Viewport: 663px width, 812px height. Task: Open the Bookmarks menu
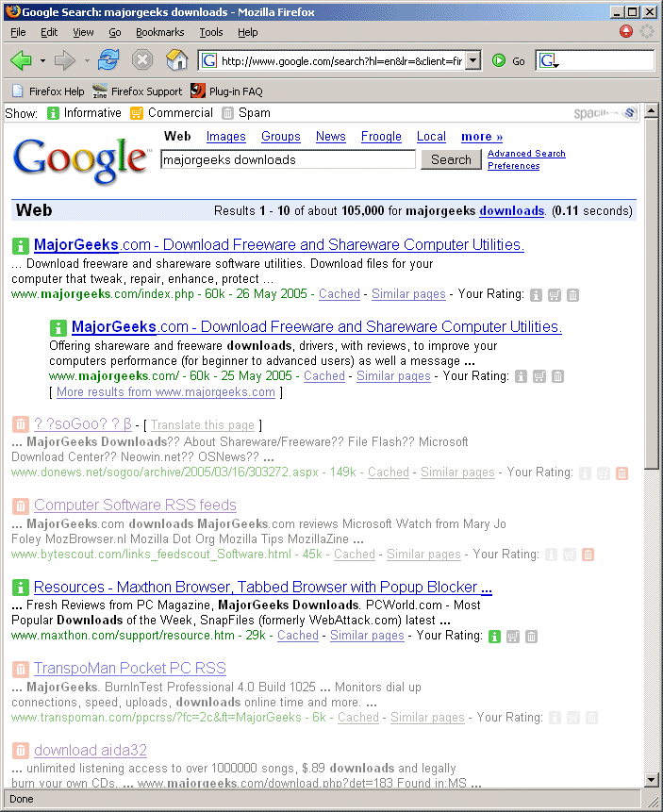click(x=160, y=32)
